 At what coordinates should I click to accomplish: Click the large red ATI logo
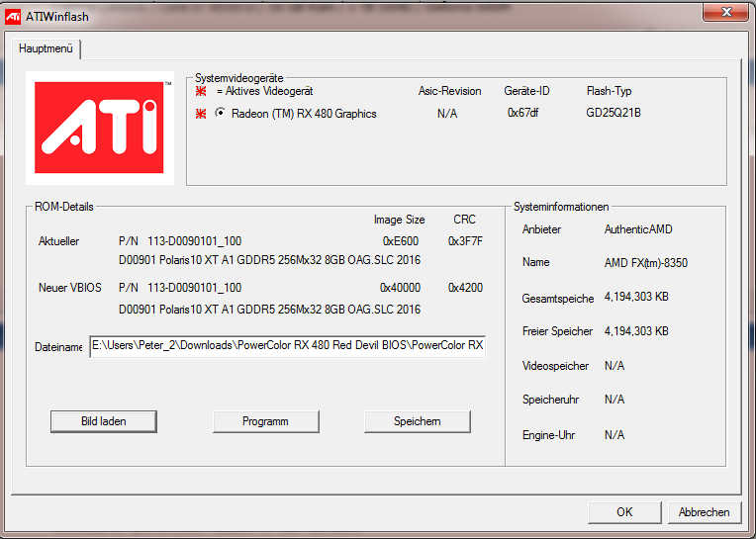click(x=99, y=128)
